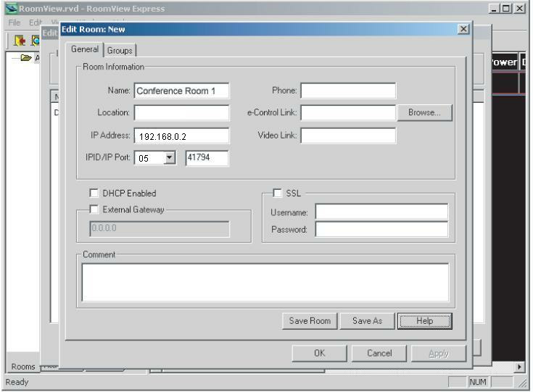Image resolution: width=533 pixels, height=392 pixels.
Task: Minimize the RoomView Express window
Action: [x=495, y=9]
